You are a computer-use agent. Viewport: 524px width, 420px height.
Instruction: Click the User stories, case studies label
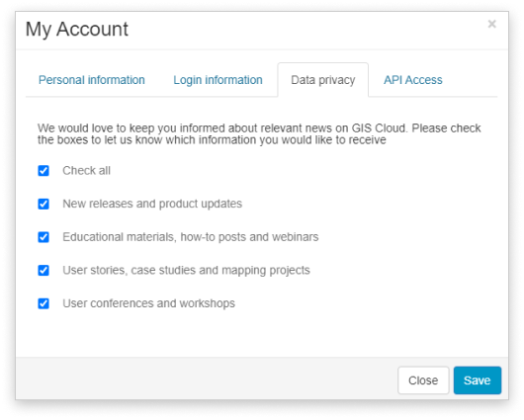point(187,271)
